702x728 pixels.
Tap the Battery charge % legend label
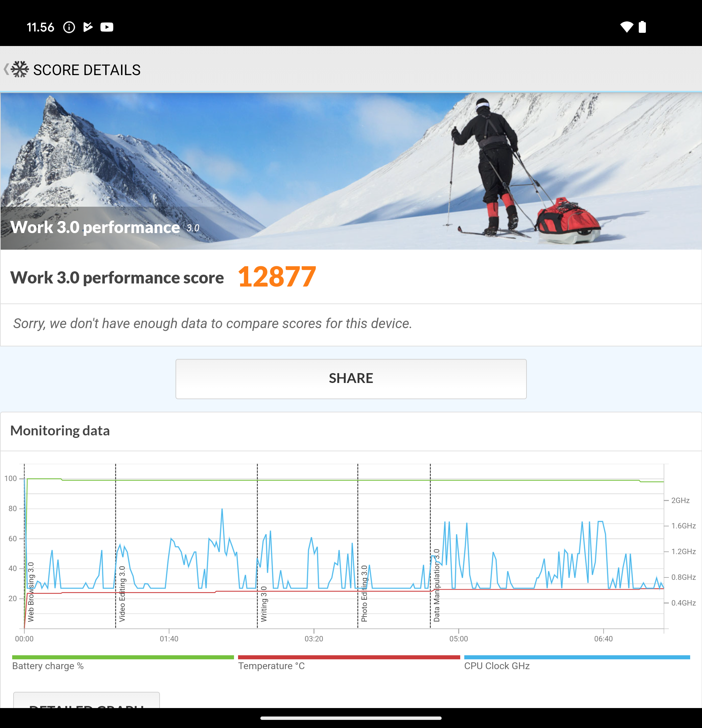point(48,666)
